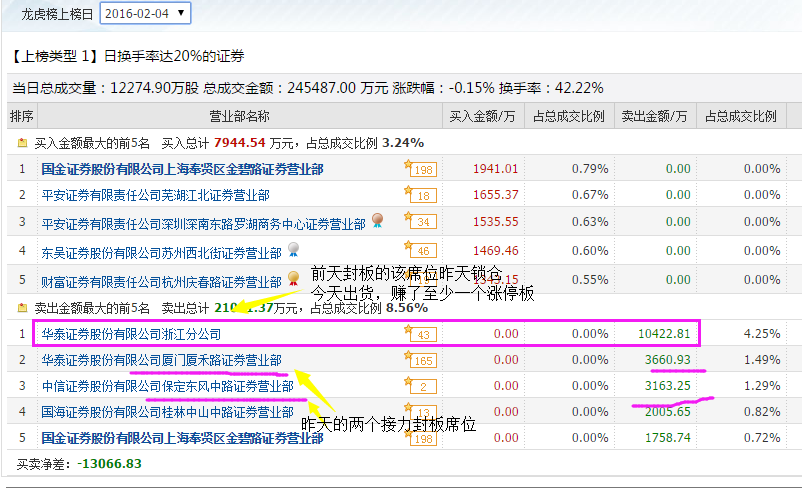This screenshot has height=488, width=802.
Task: Open 国海证券桂林中山中路证券营业部 link
Action: coord(167,411)
